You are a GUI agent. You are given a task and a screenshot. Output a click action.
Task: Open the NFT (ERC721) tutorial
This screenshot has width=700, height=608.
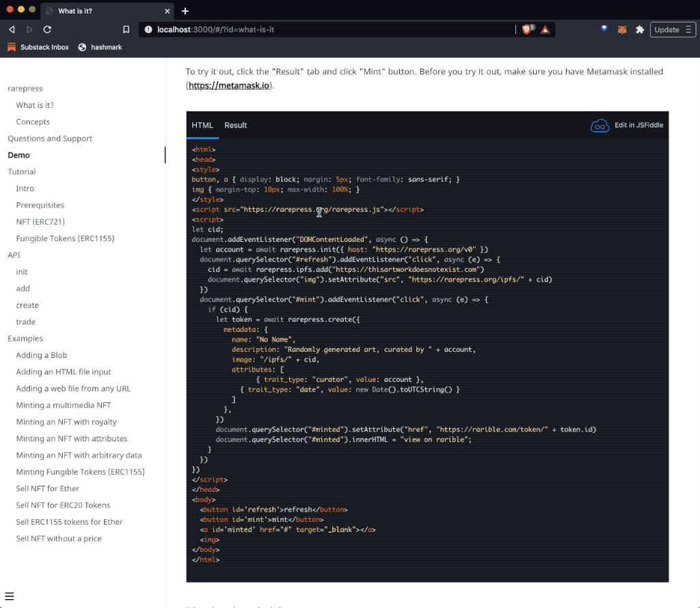40,222
